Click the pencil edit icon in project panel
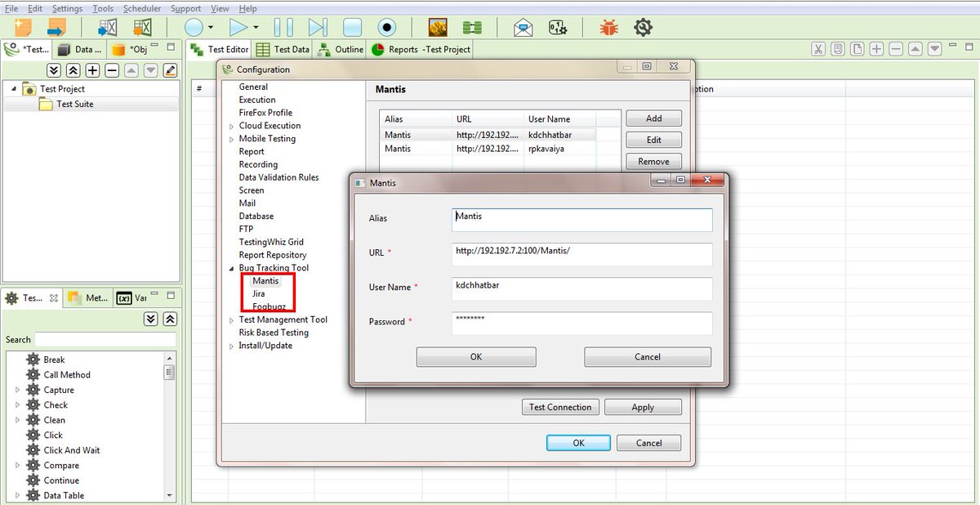 pyautogui.click(x=171, y=70)
